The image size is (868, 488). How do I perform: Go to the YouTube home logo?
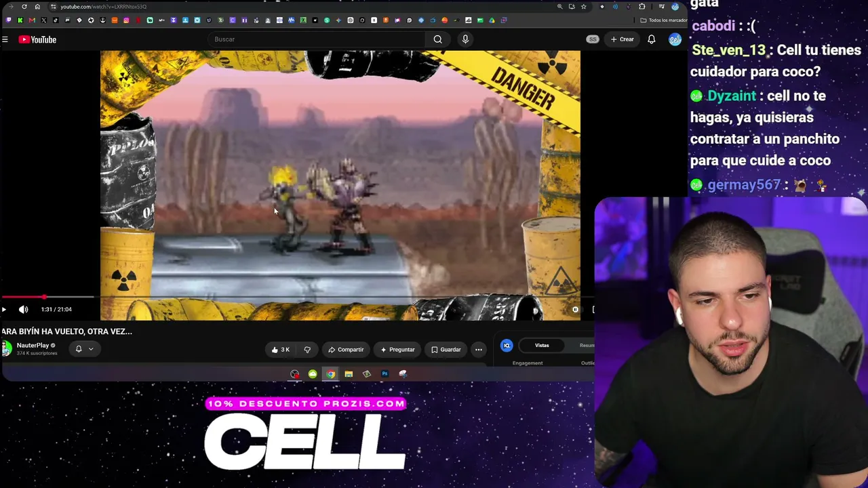tap(37, 39)
